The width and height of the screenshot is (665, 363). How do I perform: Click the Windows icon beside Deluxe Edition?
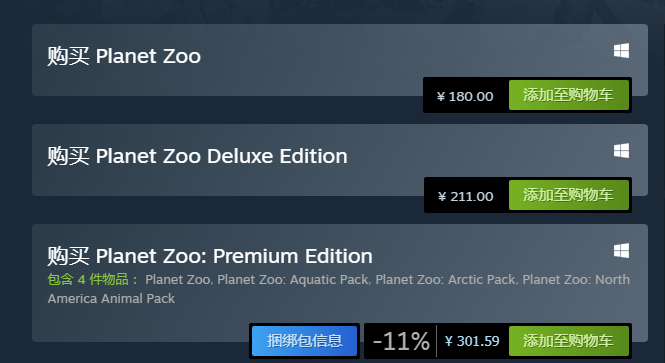point(621,151)
